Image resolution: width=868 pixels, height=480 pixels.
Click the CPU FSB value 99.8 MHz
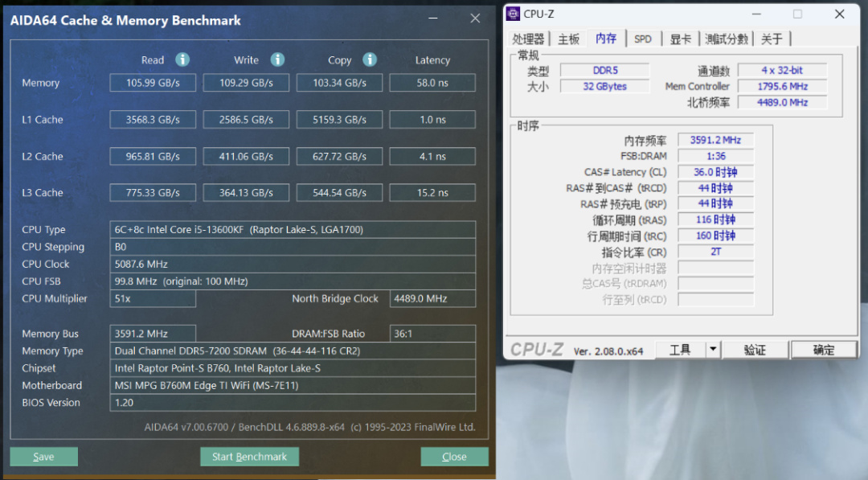point(293,281)
